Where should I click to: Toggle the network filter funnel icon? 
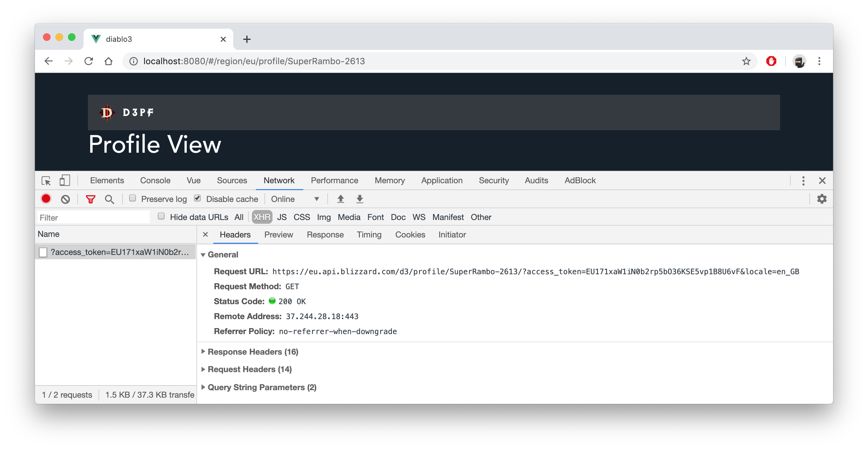coord(90,199)
